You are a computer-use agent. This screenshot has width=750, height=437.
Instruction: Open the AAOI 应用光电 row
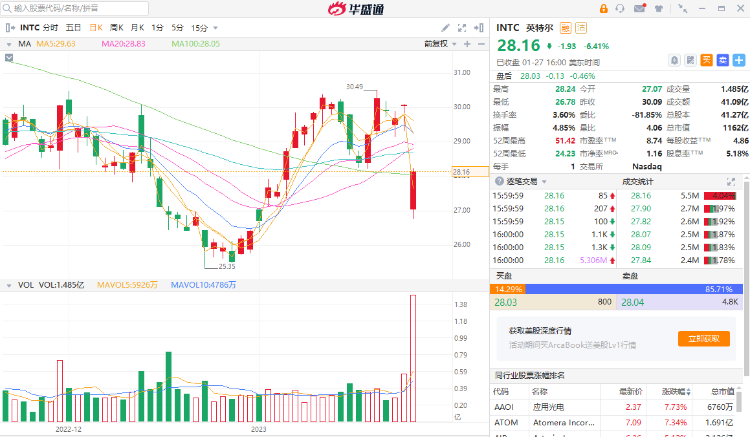(614, 407)
